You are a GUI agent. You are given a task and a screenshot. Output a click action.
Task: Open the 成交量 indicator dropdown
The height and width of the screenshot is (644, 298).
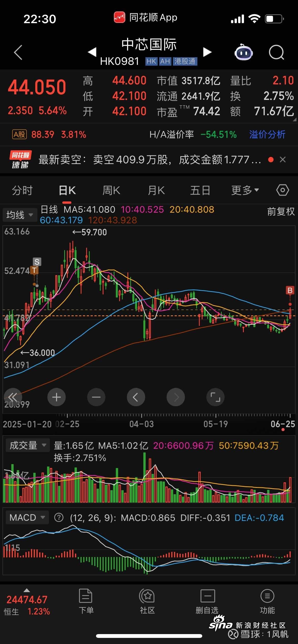(x=28, y=446)
